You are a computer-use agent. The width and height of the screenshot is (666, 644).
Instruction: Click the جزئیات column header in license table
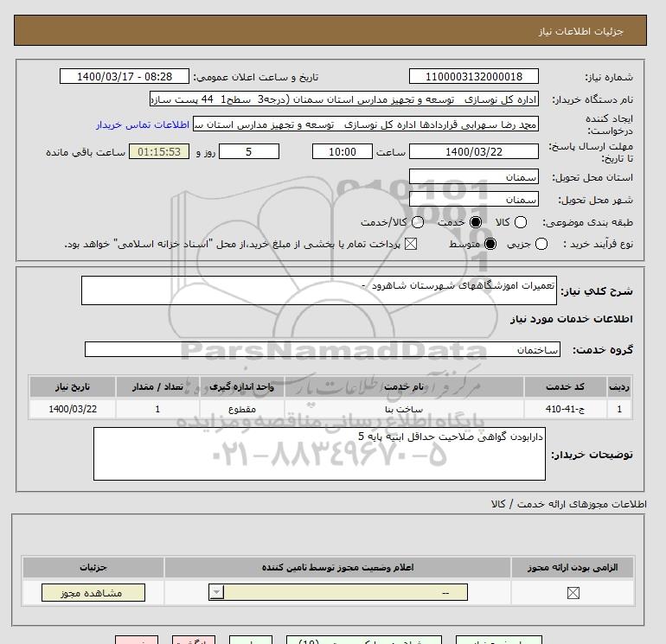click(x=93, y=567)
